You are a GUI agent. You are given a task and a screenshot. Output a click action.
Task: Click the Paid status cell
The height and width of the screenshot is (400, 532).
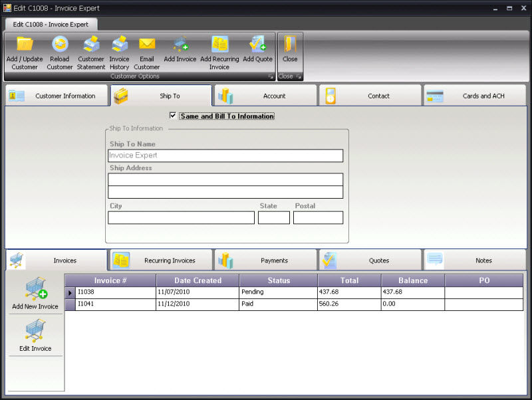coord(279,304)
